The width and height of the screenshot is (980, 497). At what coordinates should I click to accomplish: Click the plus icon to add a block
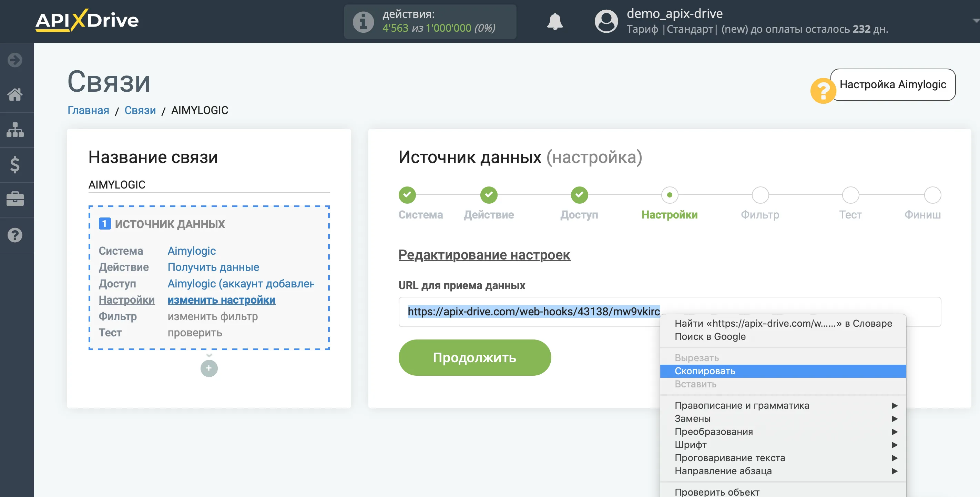coord(209,368)
